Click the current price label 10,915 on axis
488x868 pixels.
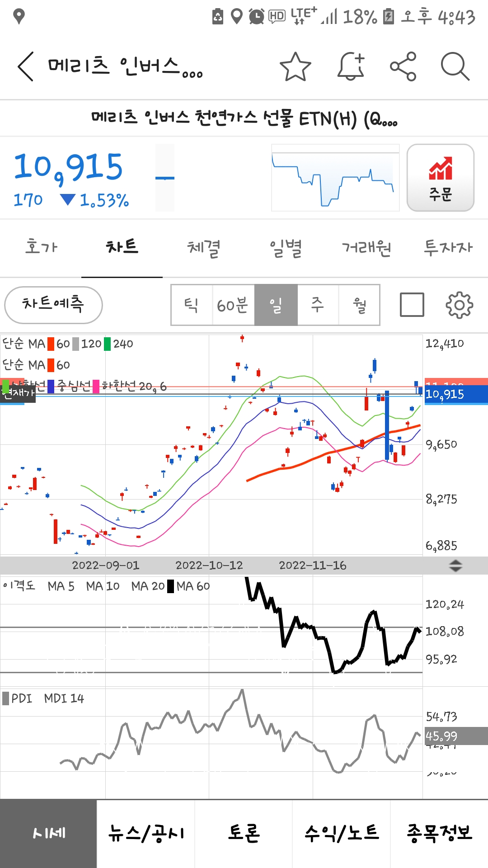pyautogui.click(x=456, y=394)
